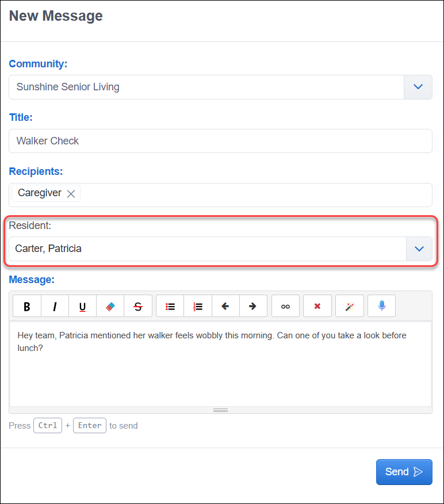
Task: Click the red X toolbar icon
Action: 317,306
